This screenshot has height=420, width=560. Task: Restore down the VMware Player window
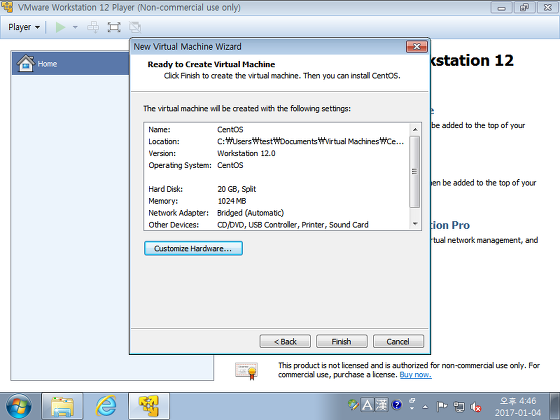tap(524, 8)
